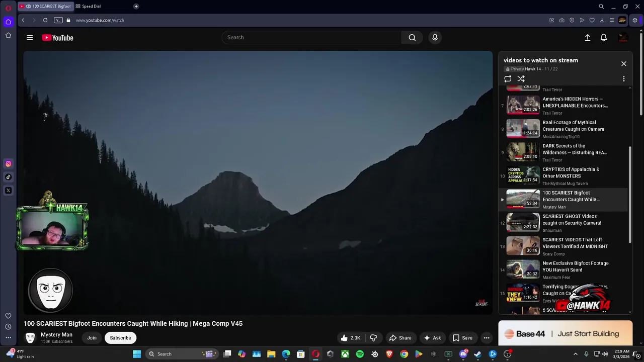Click the Base 44 advertisement banner

(565, 333)
